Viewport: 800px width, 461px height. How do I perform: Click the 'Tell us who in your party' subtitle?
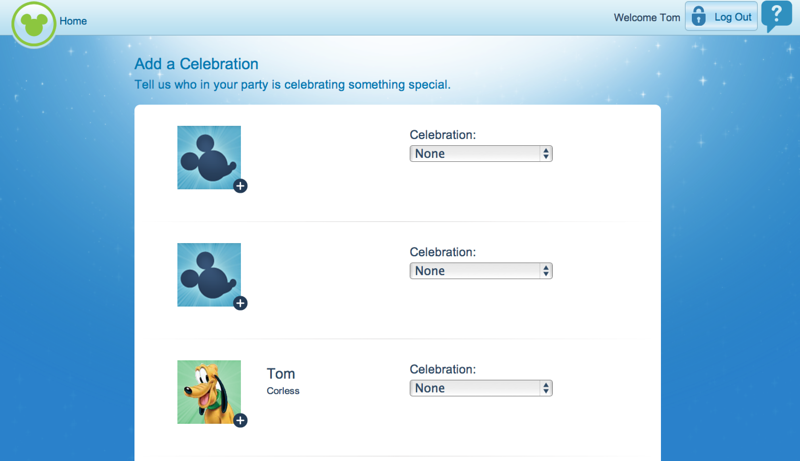(x=292, y=85)
